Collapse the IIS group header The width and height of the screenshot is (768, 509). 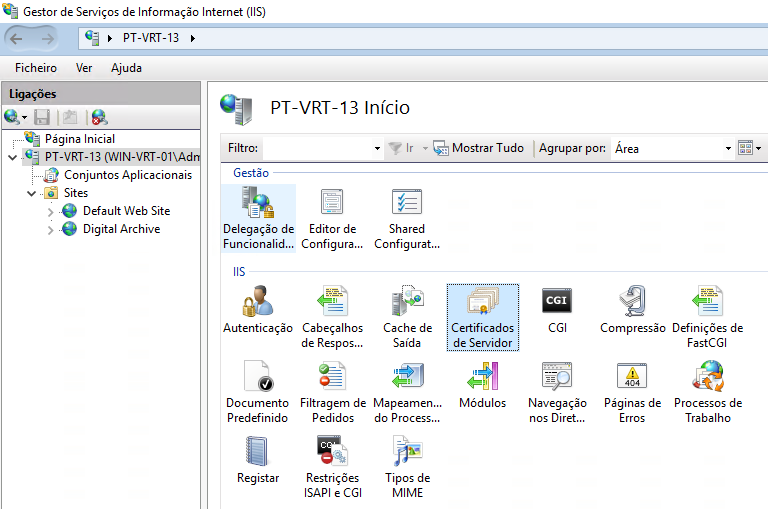pos(239,272)
